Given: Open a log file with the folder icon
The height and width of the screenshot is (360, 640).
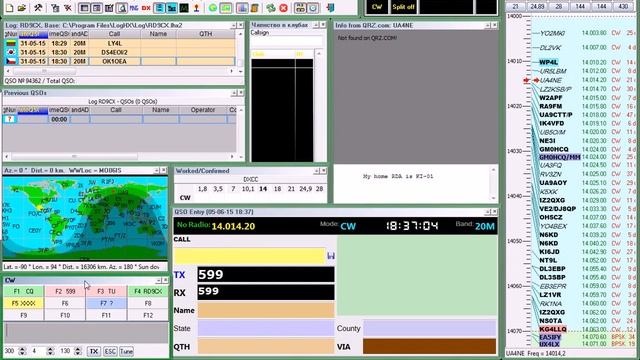Looking at the screenshot, I should click(22, 8).
